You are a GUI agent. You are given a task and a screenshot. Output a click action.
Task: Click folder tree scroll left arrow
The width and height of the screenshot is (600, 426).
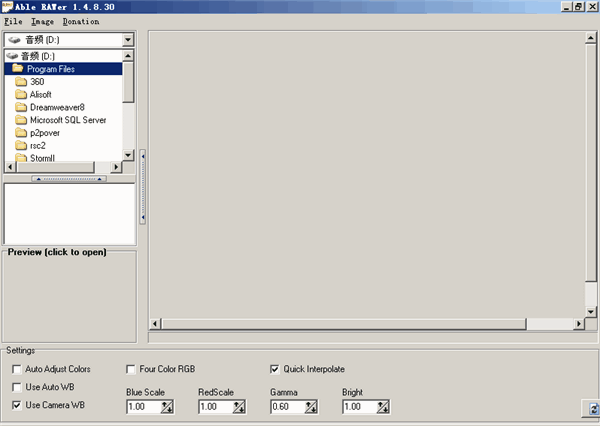click(10, 167)
